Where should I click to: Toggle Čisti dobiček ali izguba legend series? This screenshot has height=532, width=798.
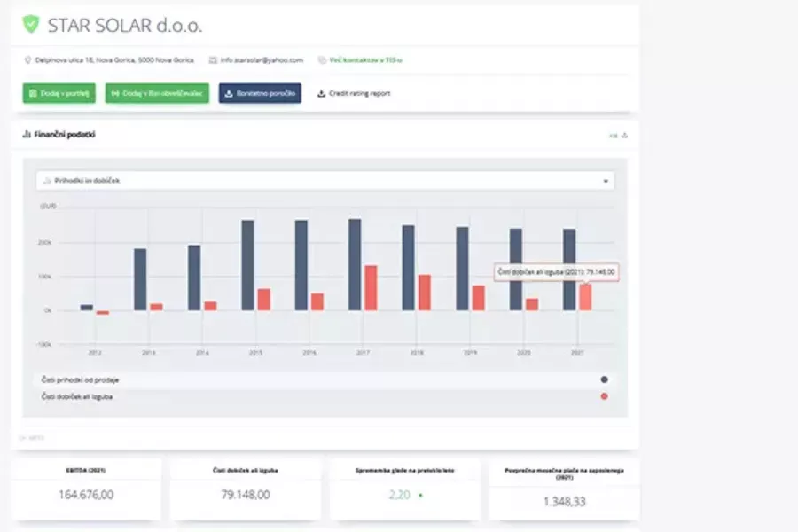[77, 396]
